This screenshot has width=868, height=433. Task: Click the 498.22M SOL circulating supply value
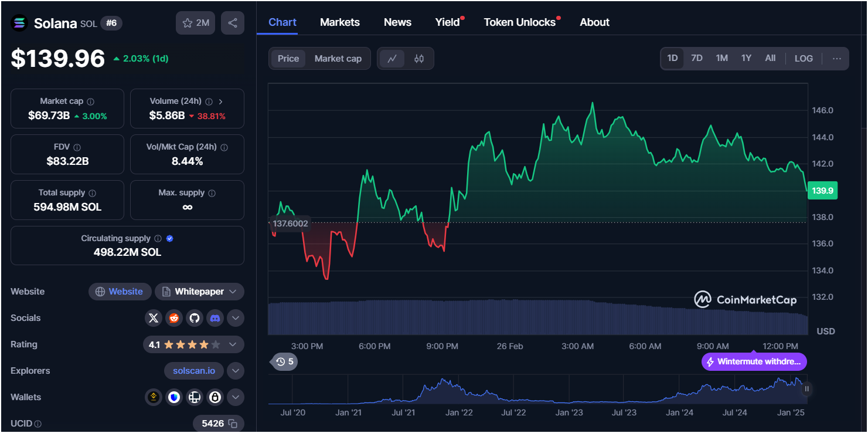(127, 252)
